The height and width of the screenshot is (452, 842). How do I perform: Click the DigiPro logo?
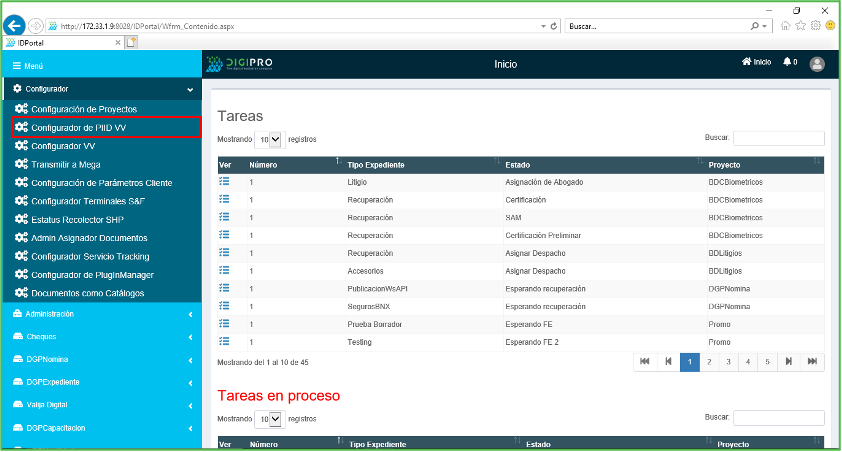click(239, 63)
